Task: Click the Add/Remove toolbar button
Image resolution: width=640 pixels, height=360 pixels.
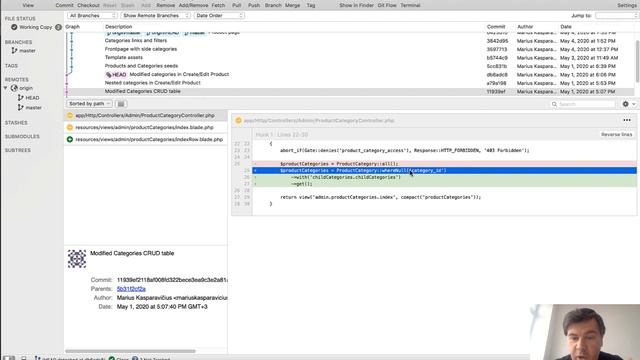Action: (193, 5)
